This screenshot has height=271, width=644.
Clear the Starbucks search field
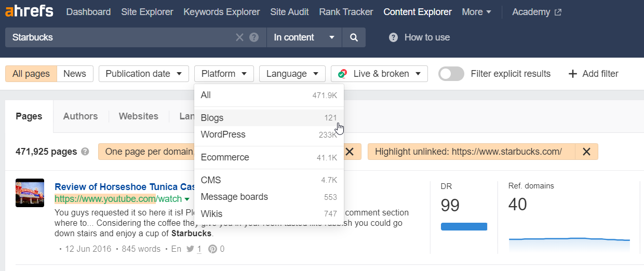coord(239,37)
